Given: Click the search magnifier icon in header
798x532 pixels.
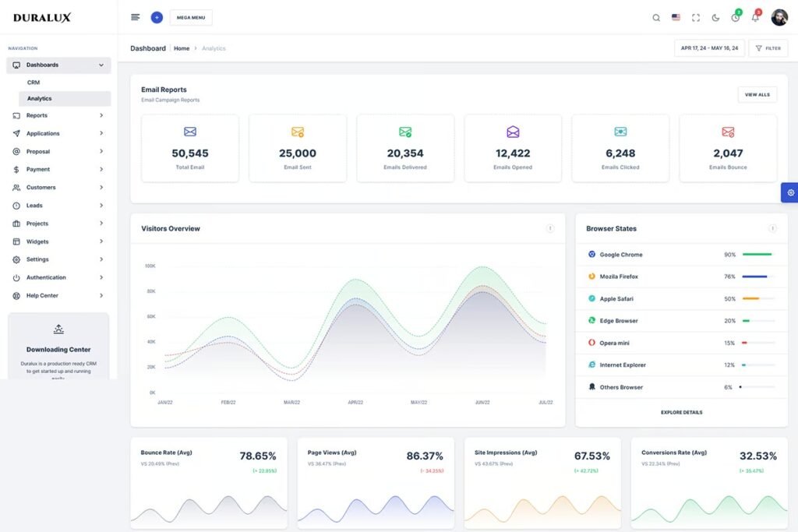Looking at the screenshot, I should click(656, 18).
